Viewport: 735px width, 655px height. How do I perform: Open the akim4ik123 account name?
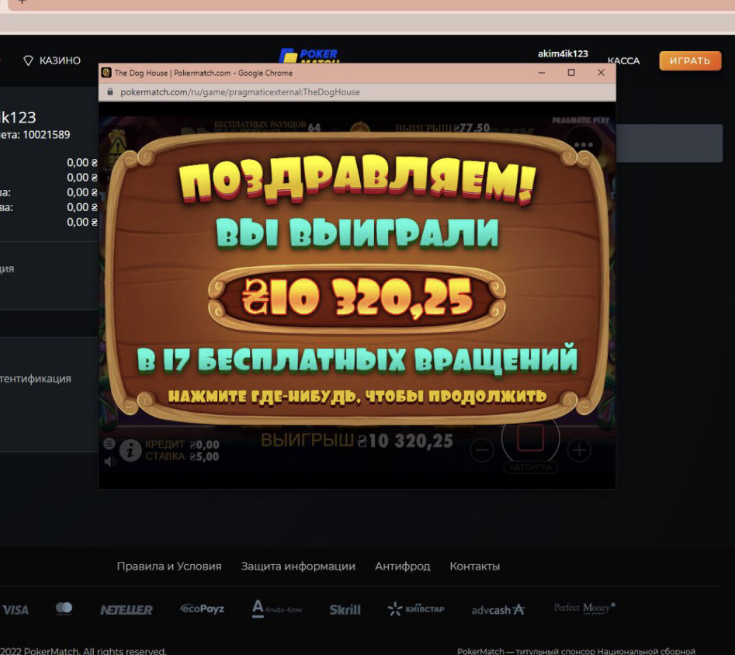pos(562,53)
